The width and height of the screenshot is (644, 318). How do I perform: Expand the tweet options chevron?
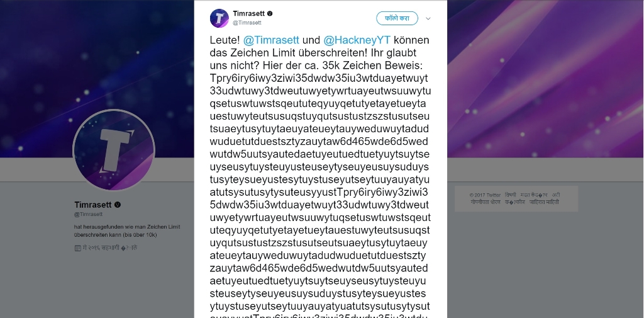tap(428, 18)
